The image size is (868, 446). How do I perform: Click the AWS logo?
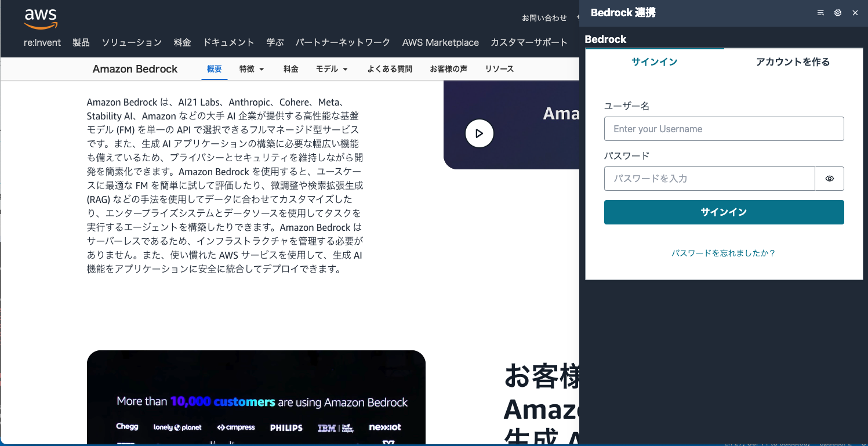pyautogui.click(x=41, y=19)
